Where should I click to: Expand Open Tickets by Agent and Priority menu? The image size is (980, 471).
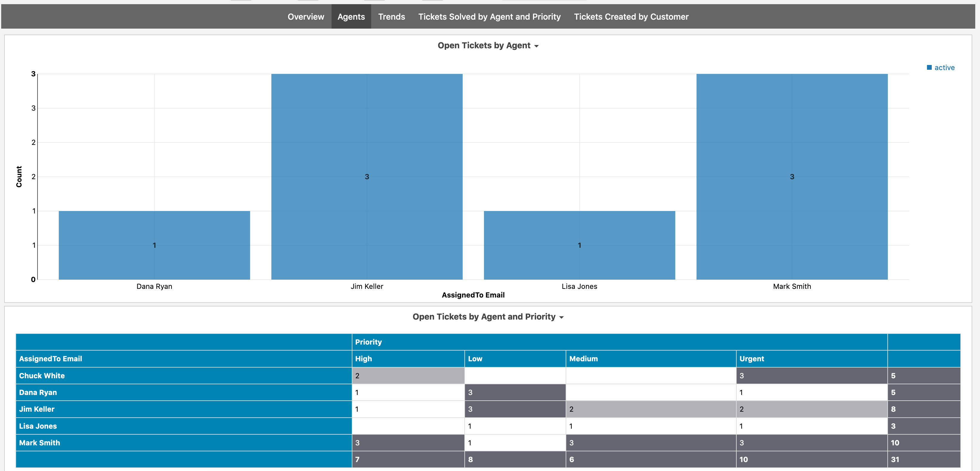pyautogui.click(x=561, y=317)
